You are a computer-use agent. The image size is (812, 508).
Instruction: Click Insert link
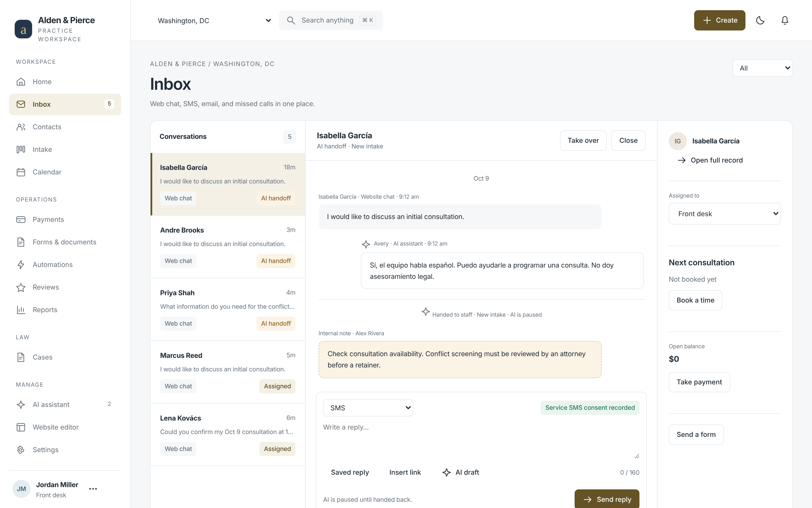(x=405, y=472)
